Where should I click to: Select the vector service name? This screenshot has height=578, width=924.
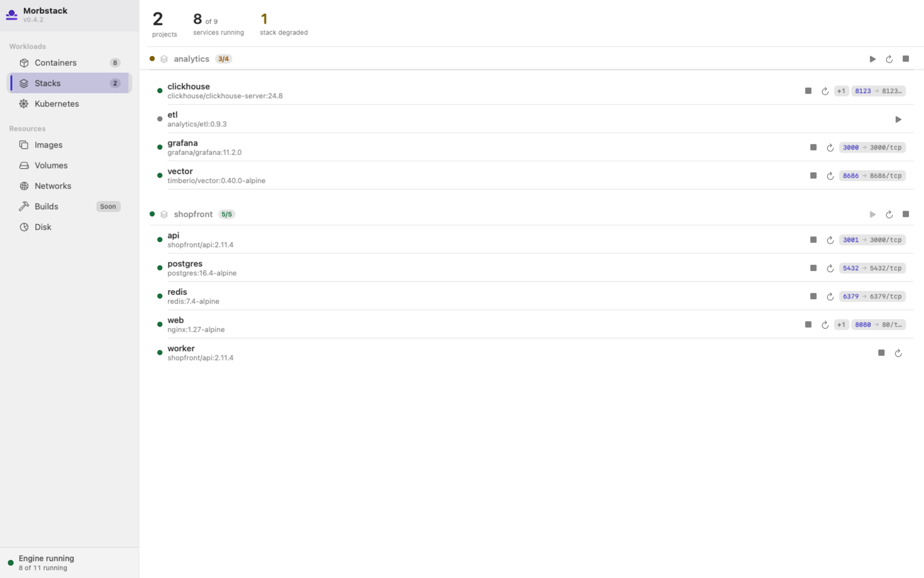click(x=180, y=172)
